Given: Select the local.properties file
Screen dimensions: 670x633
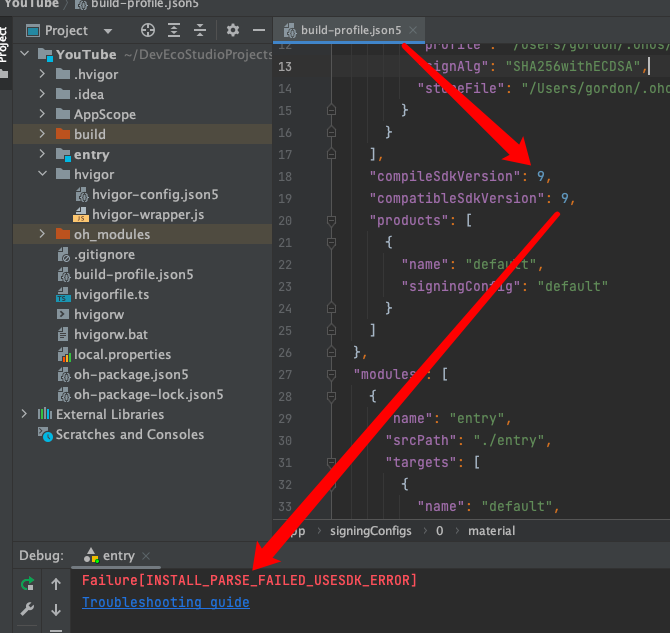Looking at the screenshot, I should (x=122, y=354).
